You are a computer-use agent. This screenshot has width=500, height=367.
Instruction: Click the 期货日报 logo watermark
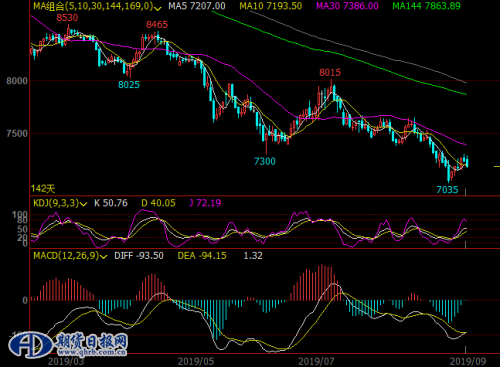tap(68, 344)
